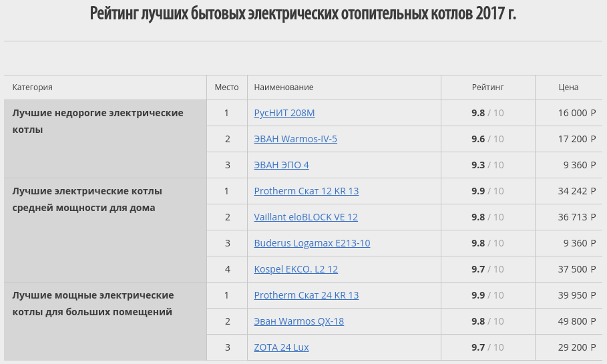
Task: Click place number 1 in Protherm Скат 12 row
Action: [226, 191]
